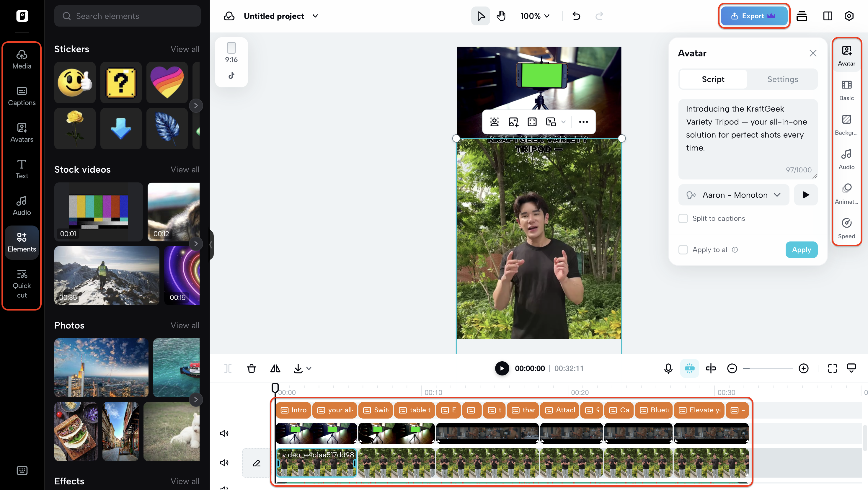The width and height of the screenshot is (868, 490).
Task: Click the timeline zoom slider
Action: tap(768, 368)
